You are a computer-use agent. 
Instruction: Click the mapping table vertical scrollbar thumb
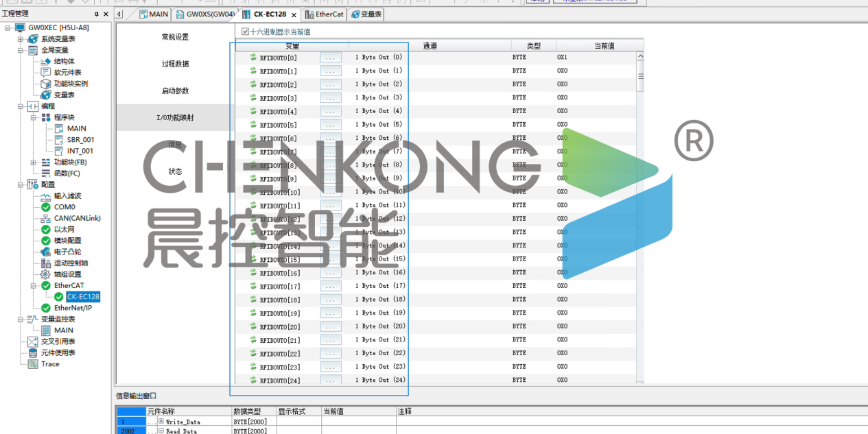[641, 77]
